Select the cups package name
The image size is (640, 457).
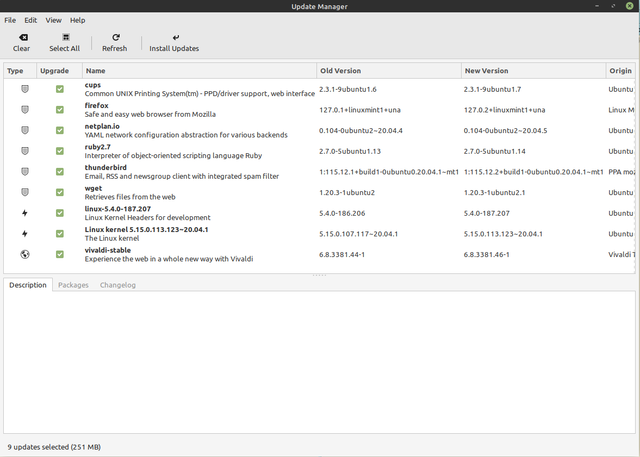tap(93, 85)
